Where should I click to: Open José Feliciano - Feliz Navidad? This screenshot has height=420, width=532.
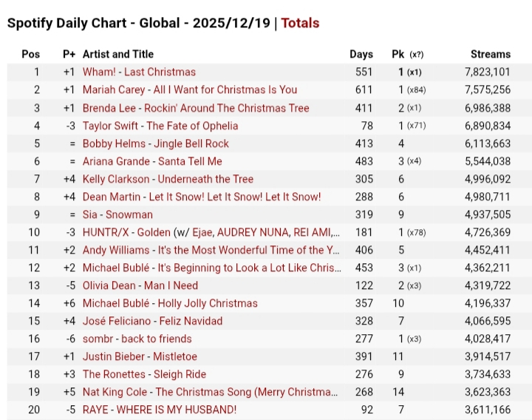click(x=152, y=321)
